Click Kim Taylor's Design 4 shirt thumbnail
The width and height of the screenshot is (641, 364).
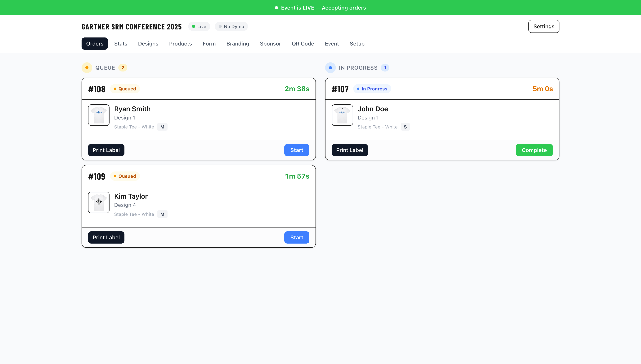point(99,202)
